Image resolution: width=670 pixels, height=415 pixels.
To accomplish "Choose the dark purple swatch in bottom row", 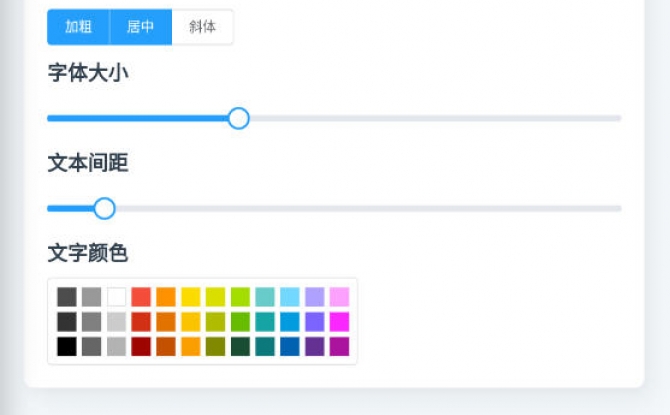I will (x=314, y=347).
